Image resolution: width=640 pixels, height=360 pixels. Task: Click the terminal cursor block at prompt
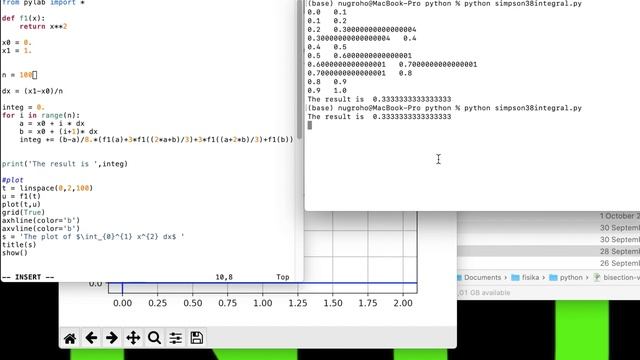tap(310, 125)
